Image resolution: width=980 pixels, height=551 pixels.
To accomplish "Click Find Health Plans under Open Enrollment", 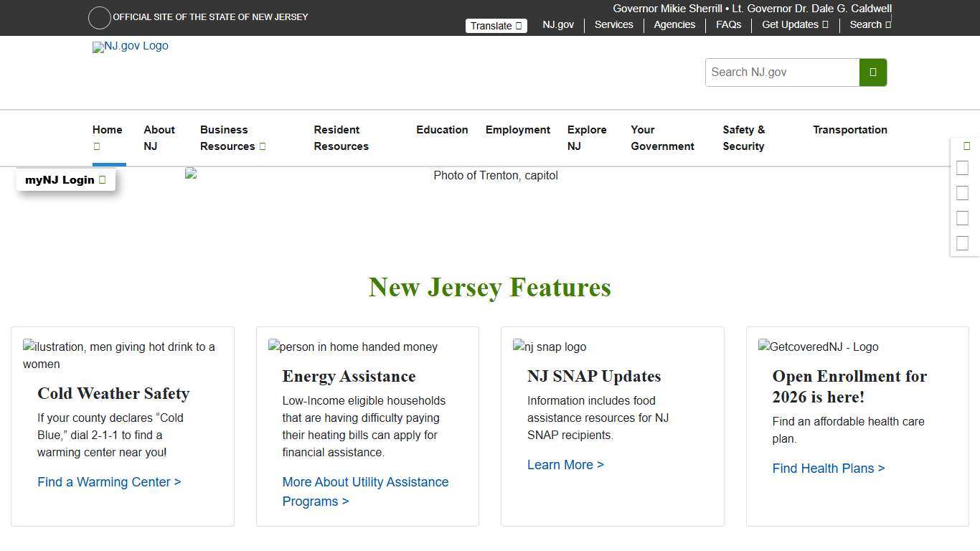I will (x=829, y=468).
